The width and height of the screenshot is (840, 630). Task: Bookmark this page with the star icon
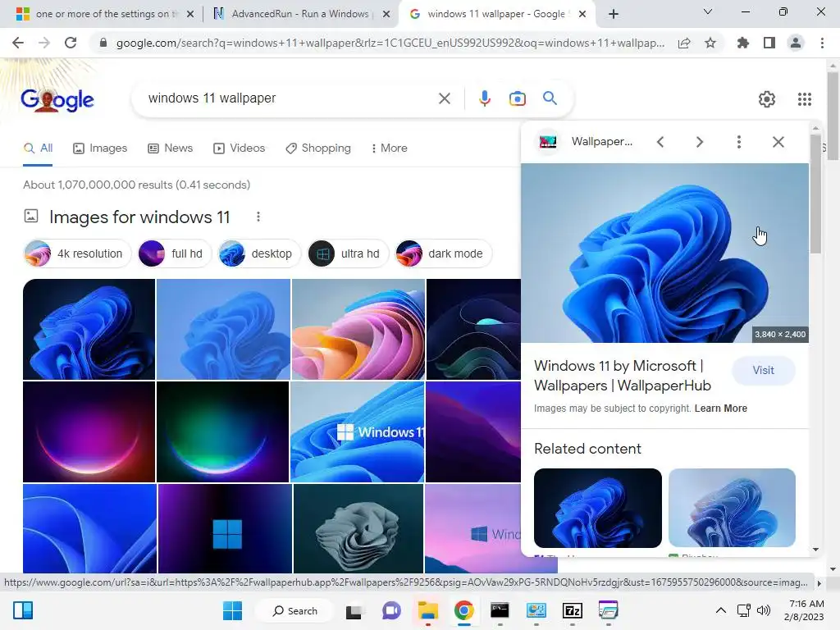(710, 43)
